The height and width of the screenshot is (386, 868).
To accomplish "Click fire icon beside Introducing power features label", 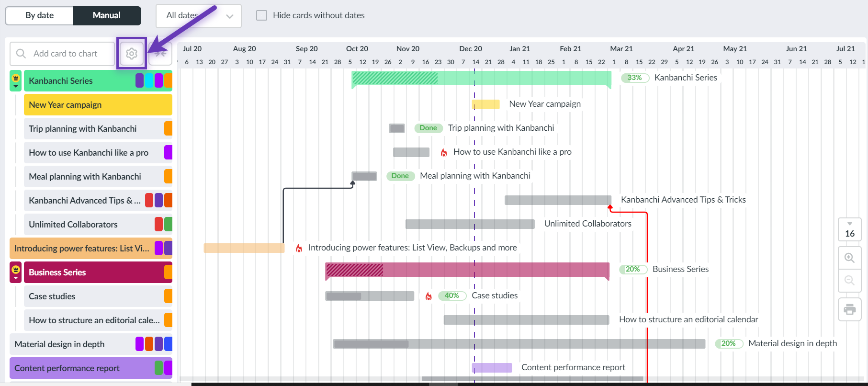I will click(299, 248).
